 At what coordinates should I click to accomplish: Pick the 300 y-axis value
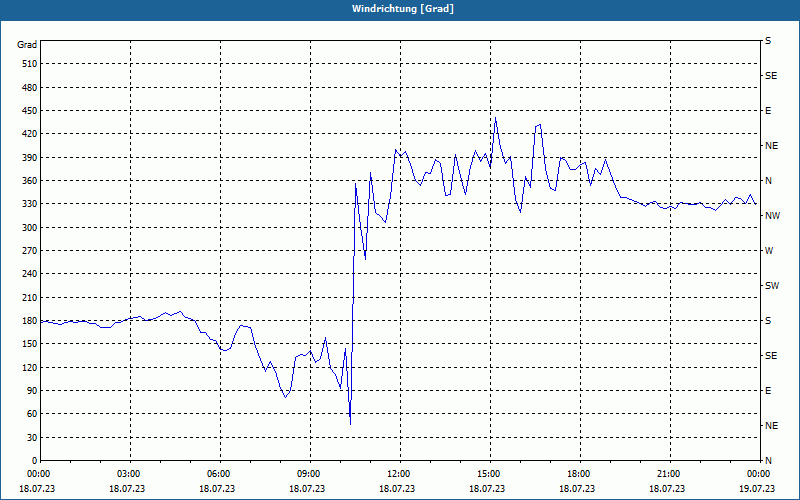click(30, 228)
